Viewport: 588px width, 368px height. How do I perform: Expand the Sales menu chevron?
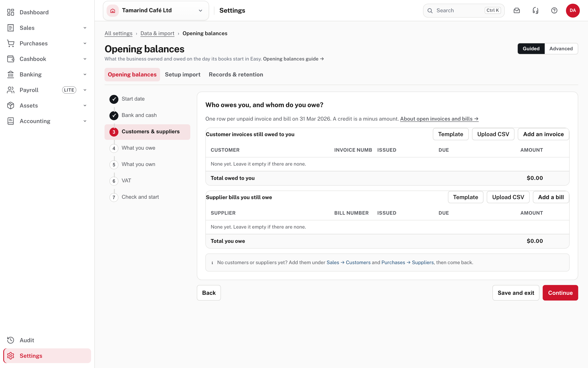coord(85,28)
